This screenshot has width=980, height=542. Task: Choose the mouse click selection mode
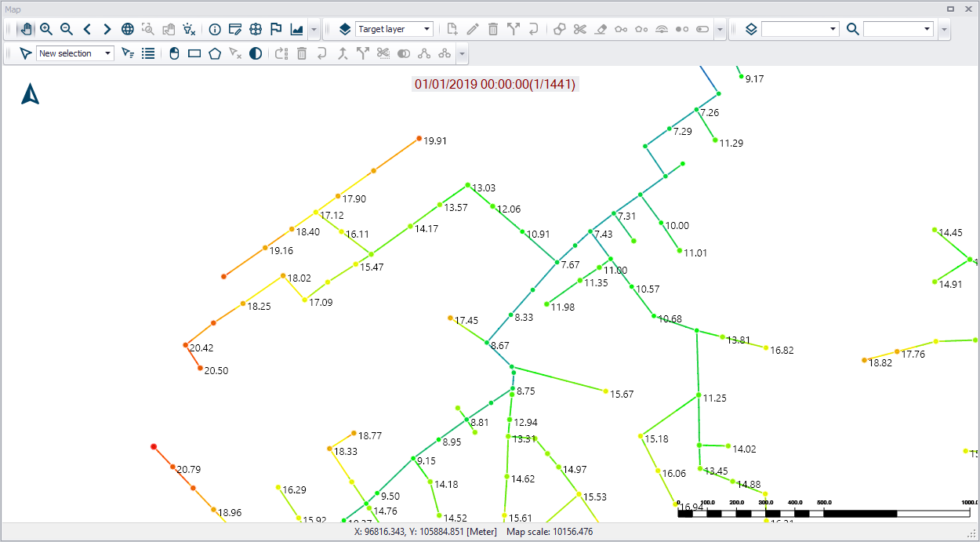coord(174,53)
